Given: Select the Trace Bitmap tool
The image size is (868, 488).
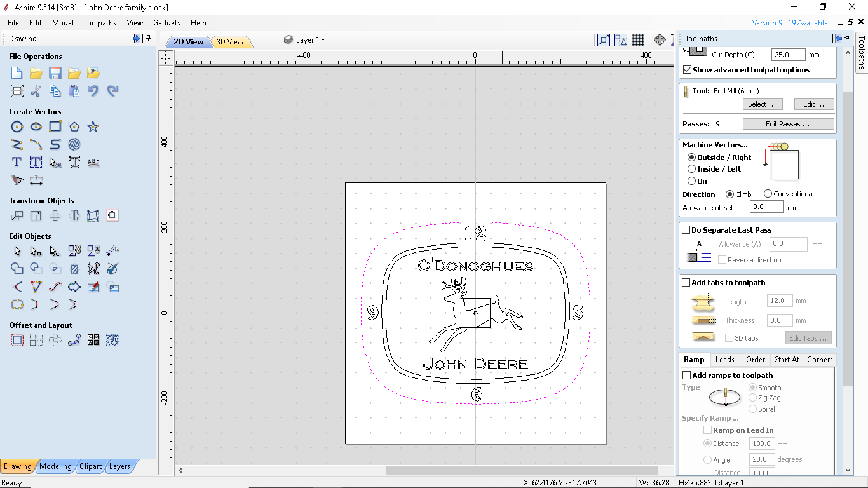Looking at the screenshot, I should pyautogui.click(x=17, y=180).
